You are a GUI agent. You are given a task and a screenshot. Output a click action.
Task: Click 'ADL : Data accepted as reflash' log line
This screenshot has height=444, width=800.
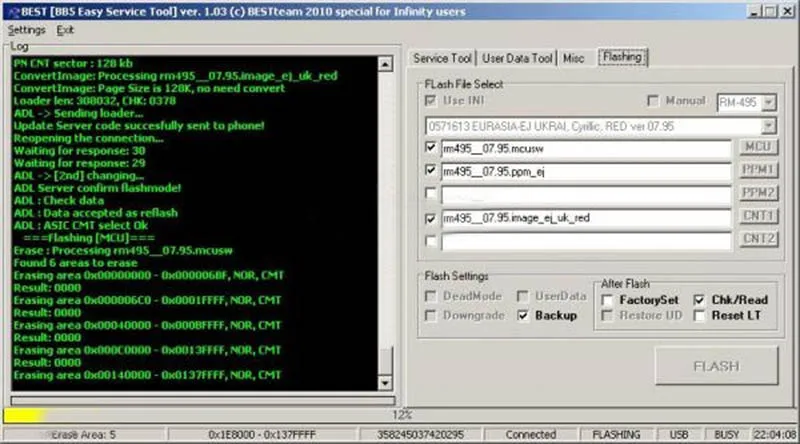click(x=95, y=213)
